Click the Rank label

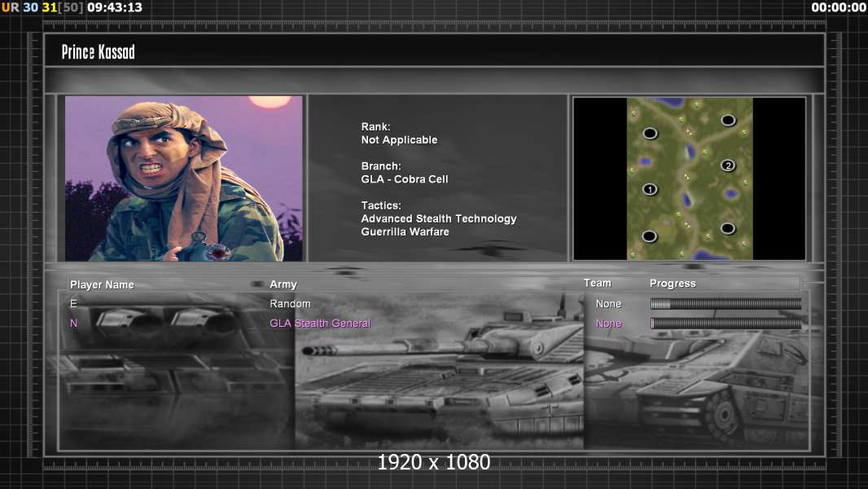tap(375, 127)
